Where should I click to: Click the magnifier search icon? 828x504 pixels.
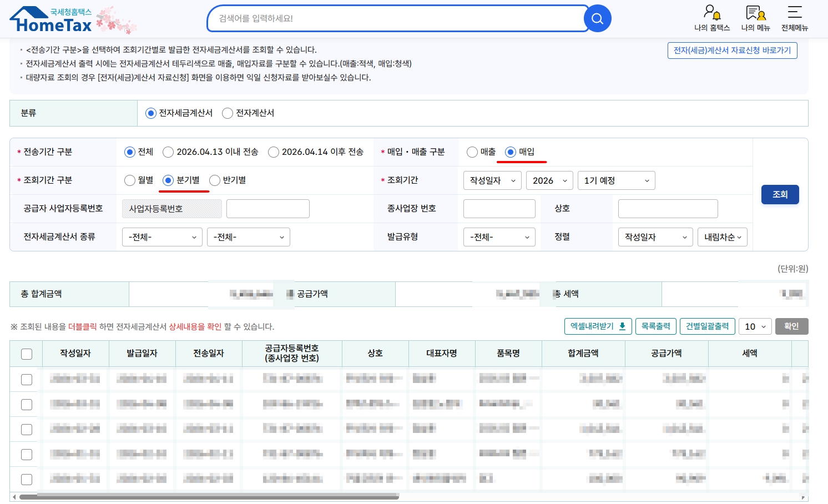(x=598, y=18)
